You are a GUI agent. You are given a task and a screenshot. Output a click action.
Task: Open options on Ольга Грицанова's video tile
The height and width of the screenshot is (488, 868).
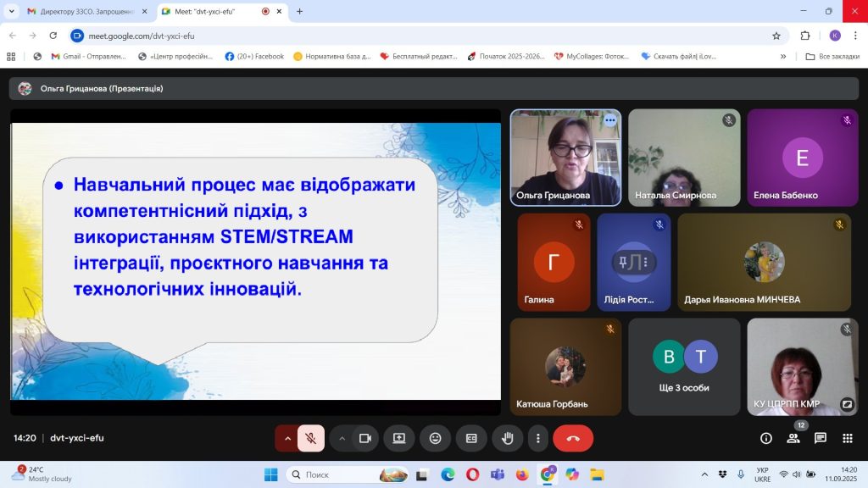pos(609,120)
